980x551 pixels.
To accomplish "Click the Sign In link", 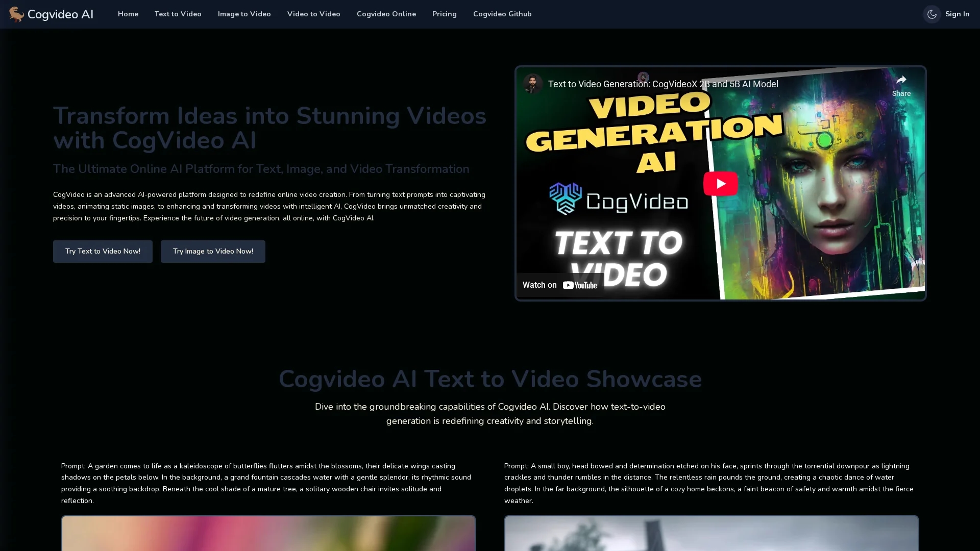I will click(x=957, y=14).
